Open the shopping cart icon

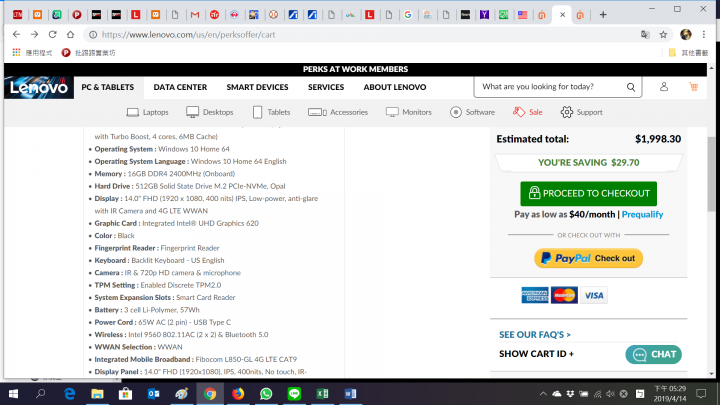coord(693,86)
